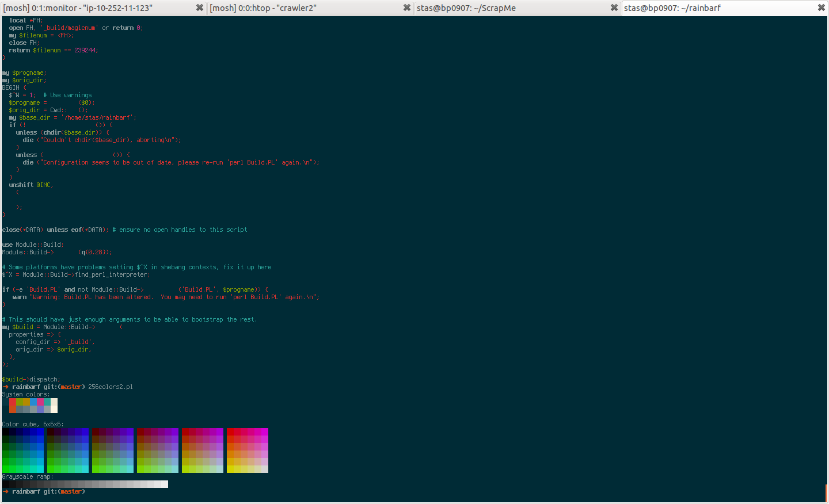Image resolution: width=829 pixels, height=504 pixels.
Task: Click the "System colors:" label
Action: [26, 395]
